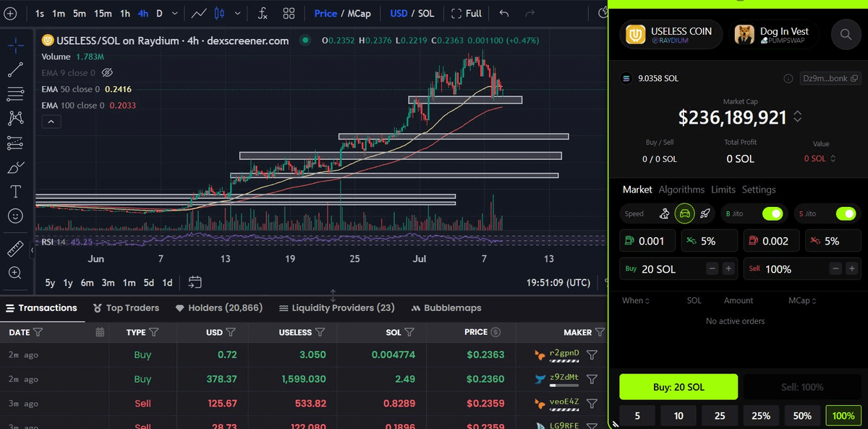Click the redo arrow in chart toolbar
Image resolution: width=868 pixels, height=429 pixels.
tap(530, 13)
